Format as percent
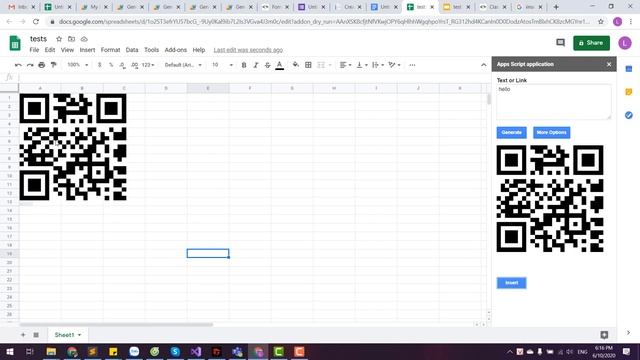The height and width of the screenshot is (360, 640). tap(111, 65)
